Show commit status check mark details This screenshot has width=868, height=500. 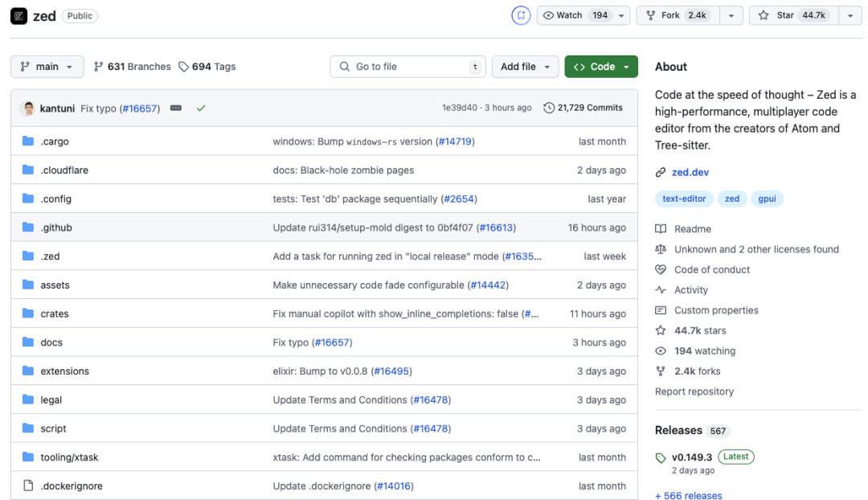(201, 108)
